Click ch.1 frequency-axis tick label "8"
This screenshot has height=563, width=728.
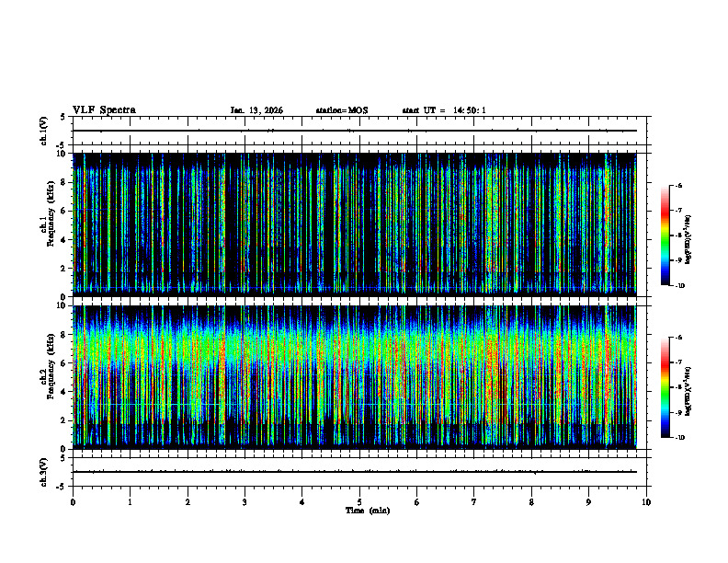(64, 182)
